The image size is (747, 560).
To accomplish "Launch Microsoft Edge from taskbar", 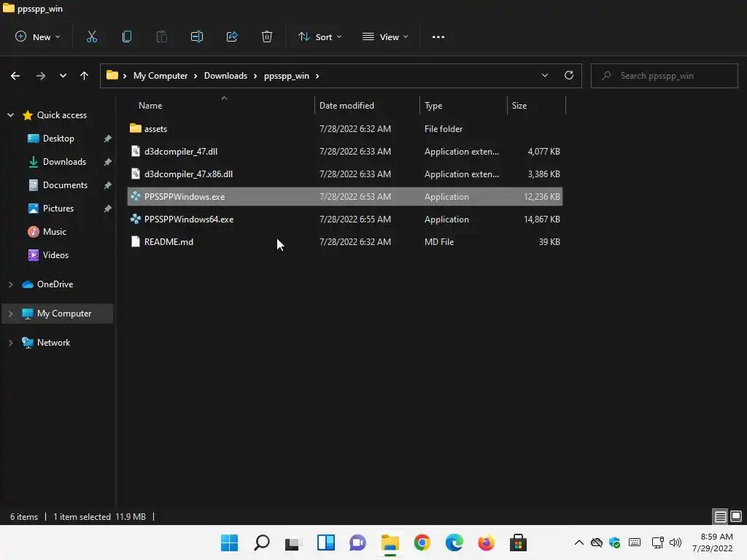I will click(x=454, y=542).
